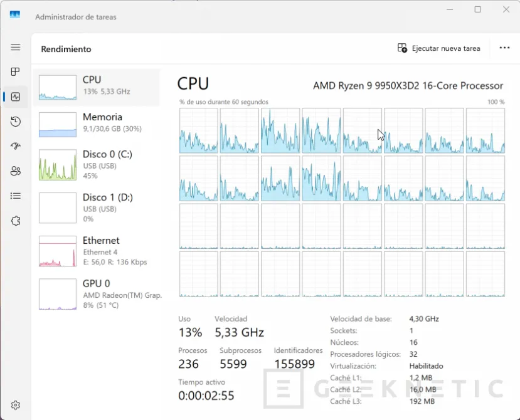Click the CPU mini usage graph thumbnail
The height and width of the screenshot is (420, 520).
(x=58, y=88)
